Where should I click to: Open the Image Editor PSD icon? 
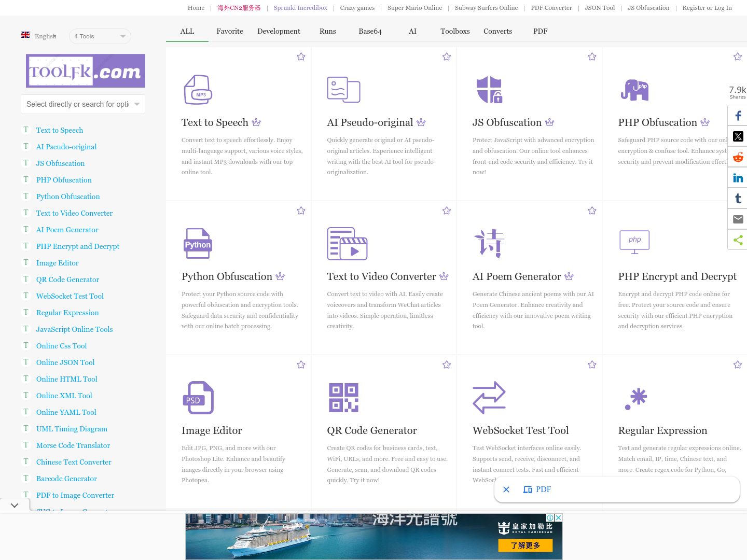tap(198, 398)
